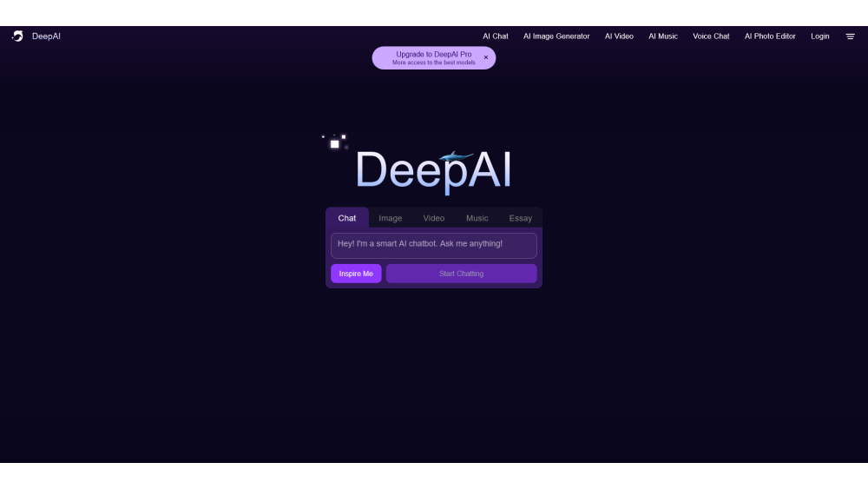The width and height of the screenshot is (868, 489).
Task: Select the Chat tab
Action: [347, 218]
